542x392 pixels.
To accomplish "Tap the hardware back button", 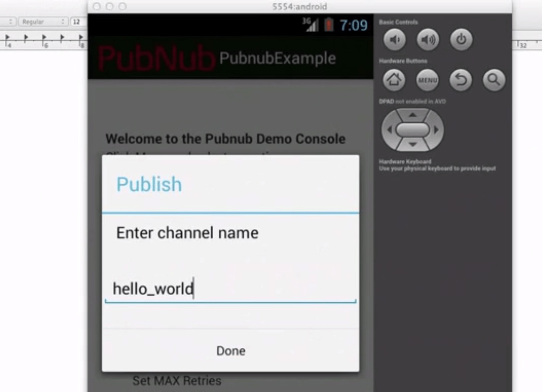I will [x=461, y=80].
